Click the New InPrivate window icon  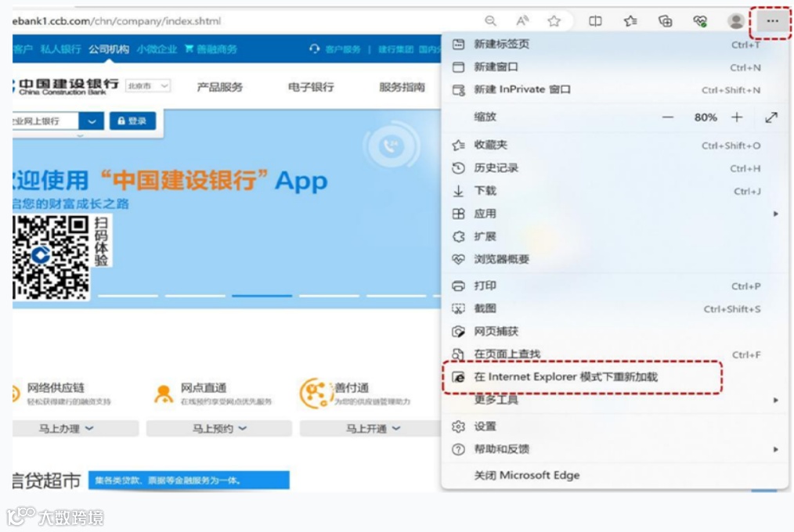458,90
